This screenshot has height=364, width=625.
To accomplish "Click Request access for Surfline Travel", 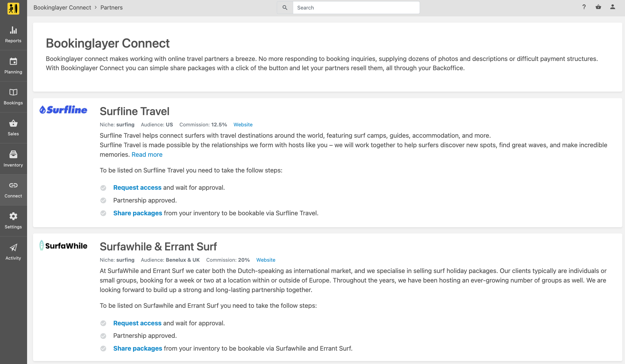I will pyautogui.click(x=137, y=188).
